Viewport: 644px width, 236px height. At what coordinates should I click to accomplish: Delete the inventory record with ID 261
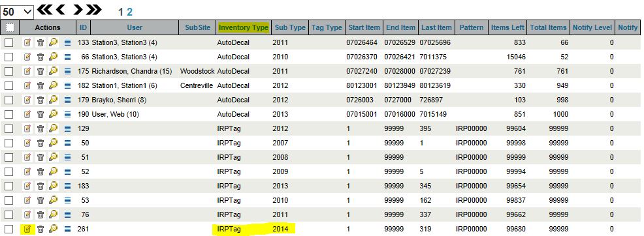(40, 229)
